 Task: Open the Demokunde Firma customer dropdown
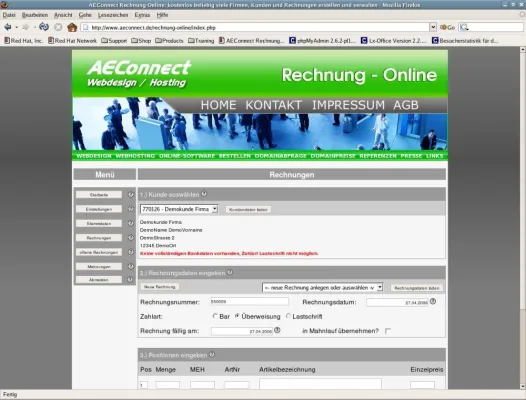(x=179, y=209)
